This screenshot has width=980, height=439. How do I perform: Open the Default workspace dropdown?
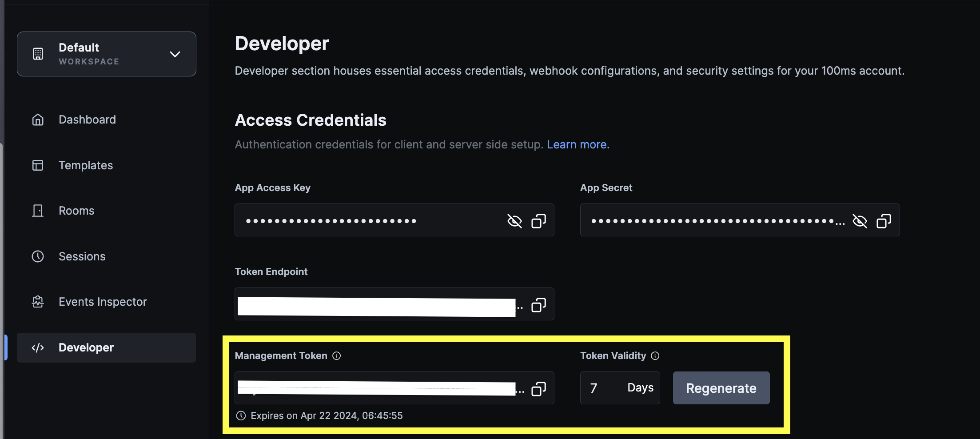[106, 54]
